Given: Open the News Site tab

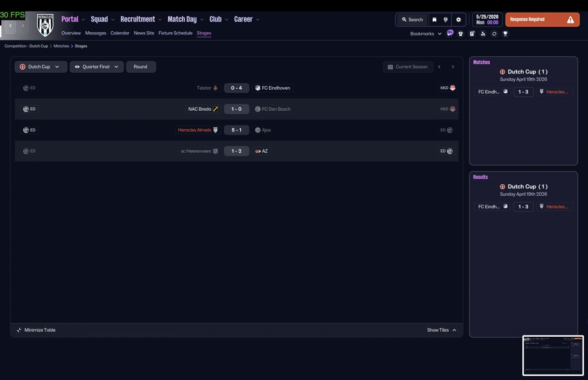Looking at the screenshot, I should pos(144,33).
